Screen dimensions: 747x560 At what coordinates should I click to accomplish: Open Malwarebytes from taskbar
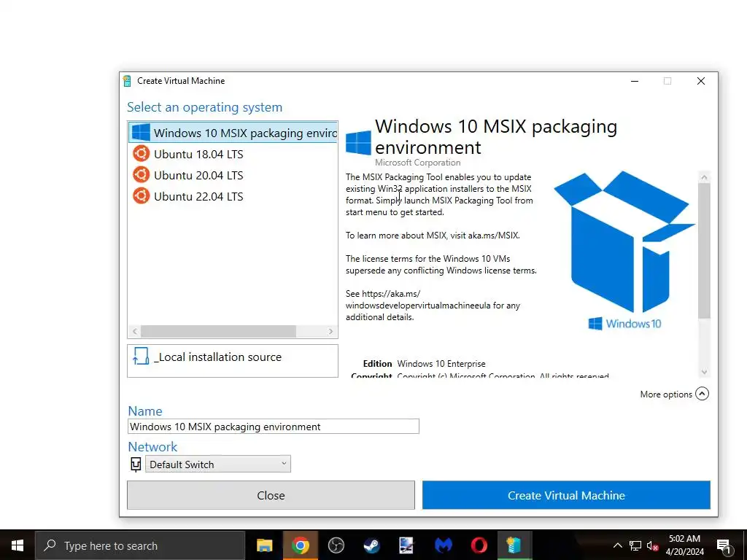tap(443, 545)
